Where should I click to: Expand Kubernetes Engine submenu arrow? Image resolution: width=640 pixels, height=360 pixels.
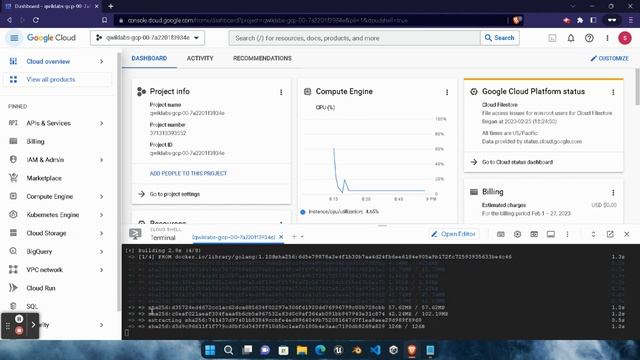tap(101, 215)
